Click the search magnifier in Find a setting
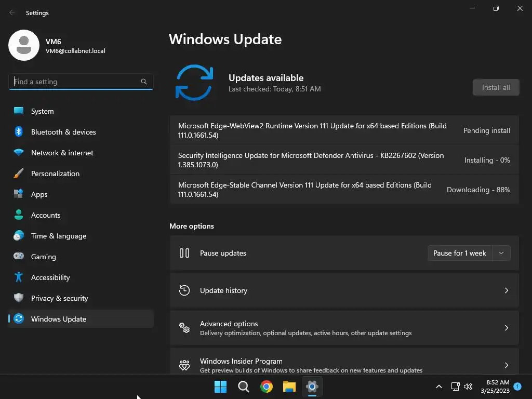532x399 pixels. click(144, 82)
